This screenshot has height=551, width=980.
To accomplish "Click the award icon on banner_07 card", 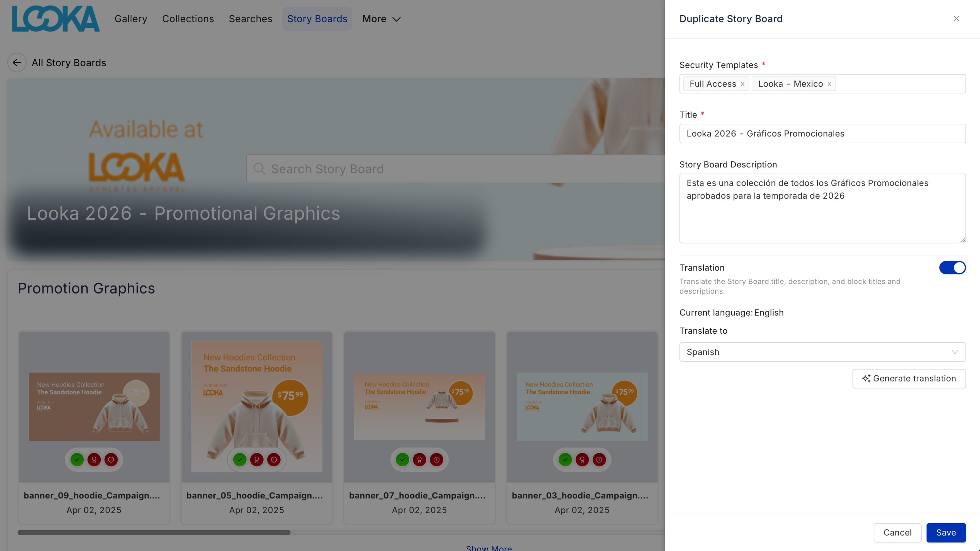I will 420,460.
